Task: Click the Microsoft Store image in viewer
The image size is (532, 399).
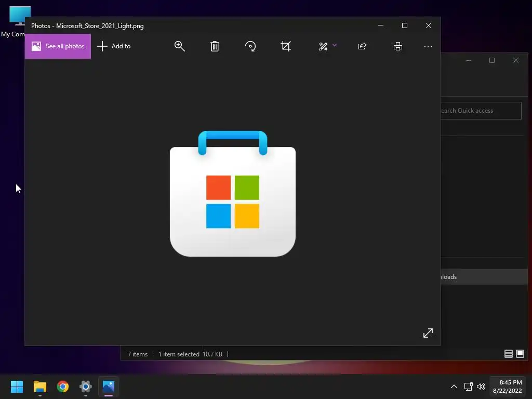Action: coord(233,194)
